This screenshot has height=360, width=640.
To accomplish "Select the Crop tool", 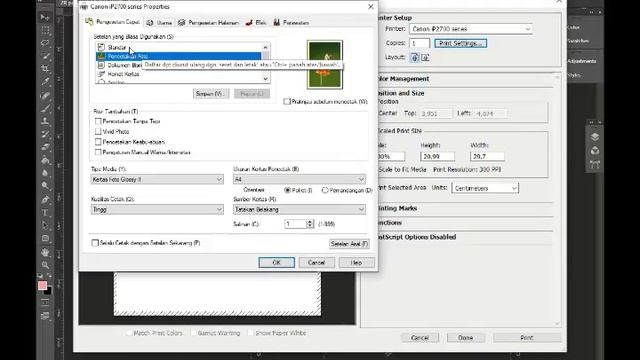I will 45,69.
